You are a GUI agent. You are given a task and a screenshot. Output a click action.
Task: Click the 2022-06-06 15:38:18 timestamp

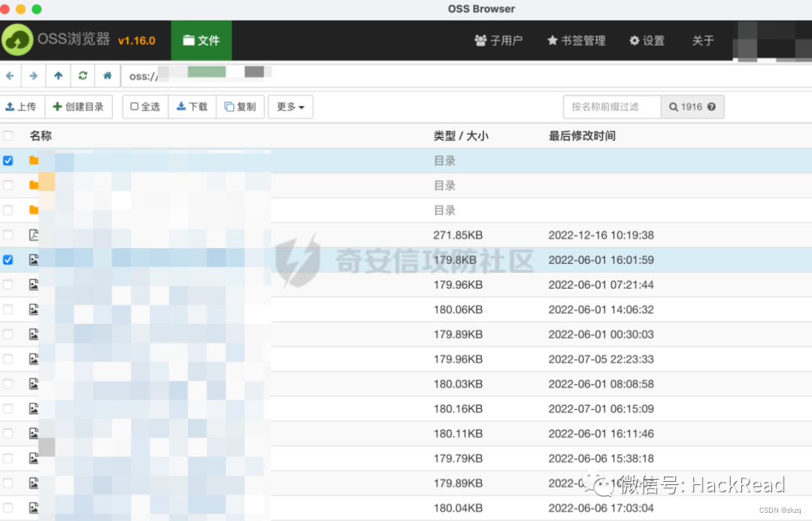tap(601, 459)
